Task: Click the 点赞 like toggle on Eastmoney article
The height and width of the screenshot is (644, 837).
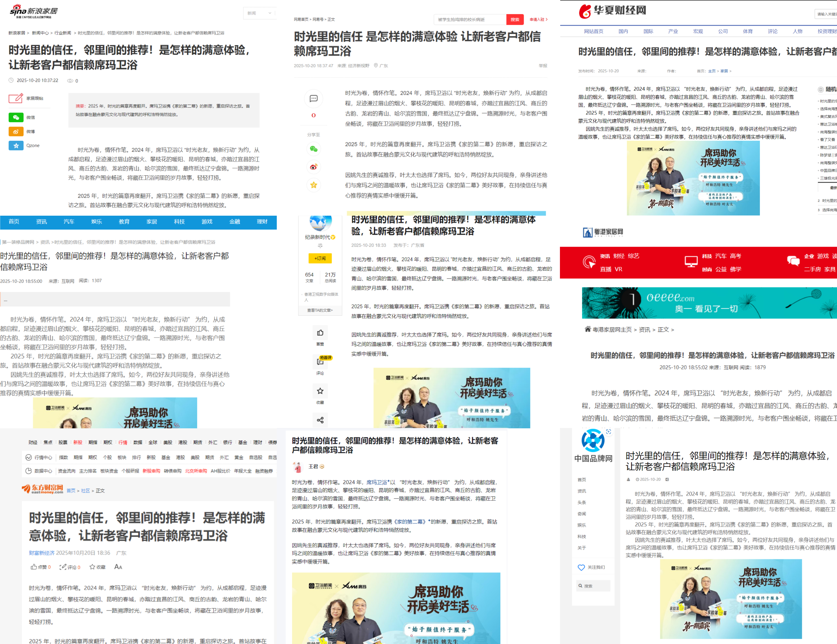Action: [x=40, y=567]
